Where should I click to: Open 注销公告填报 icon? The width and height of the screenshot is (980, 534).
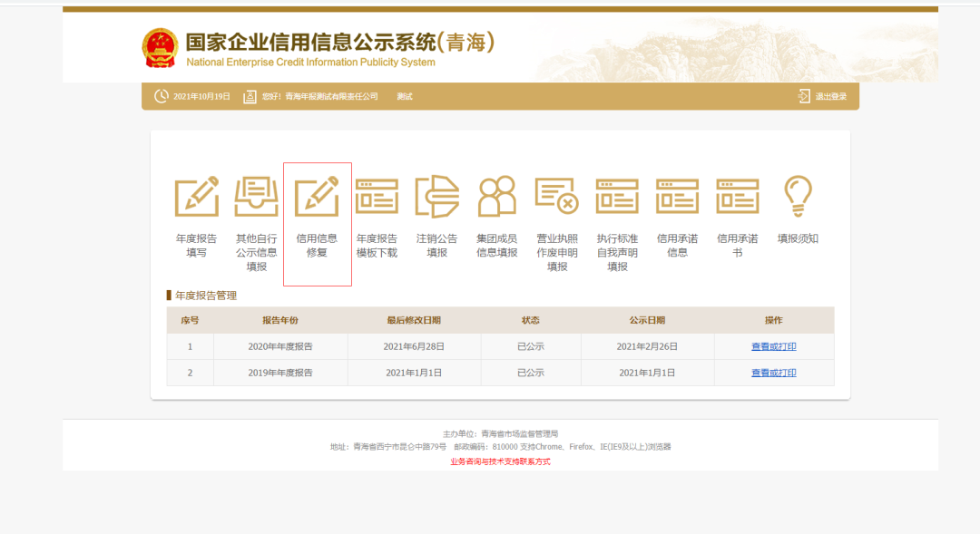tap(436, 197)
